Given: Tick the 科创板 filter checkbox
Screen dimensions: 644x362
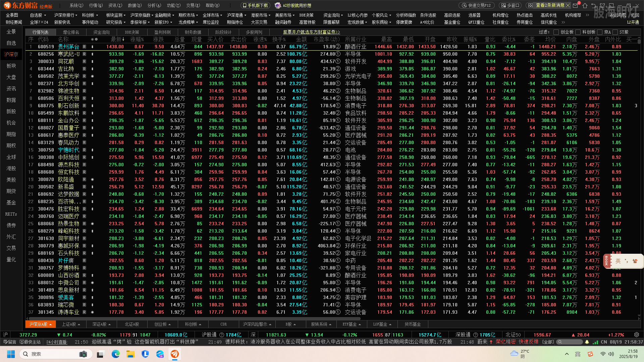Looking at the screenshot, I should click(578, 32).
